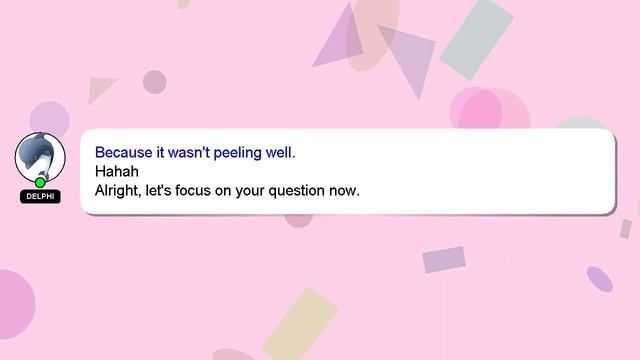640x360 pixels.
Task: Click the lavender circle behind the avatar
Action: (50, 118)
